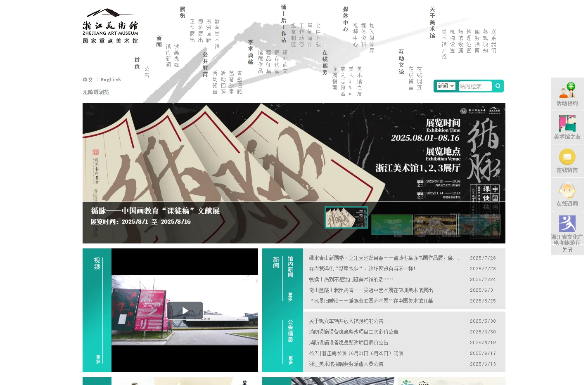The height and width of the screenshot is (385, 588).
Task: Select the first 循脉 banner thumbnail
Action: tap(346, 217)
